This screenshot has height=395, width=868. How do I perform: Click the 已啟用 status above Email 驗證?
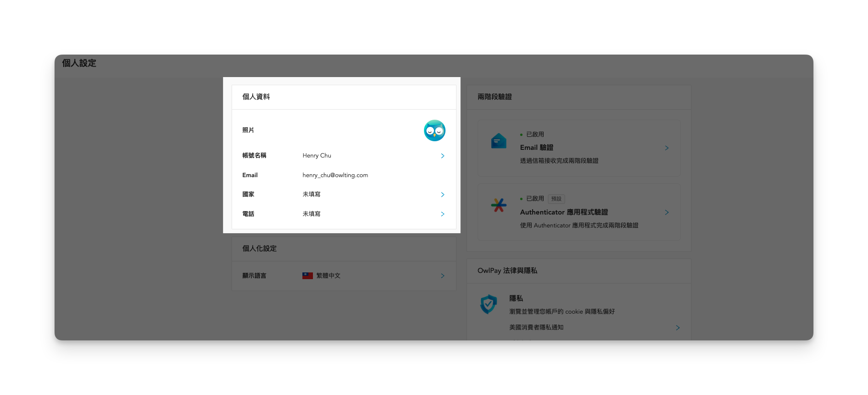click(x=535, y=135)
